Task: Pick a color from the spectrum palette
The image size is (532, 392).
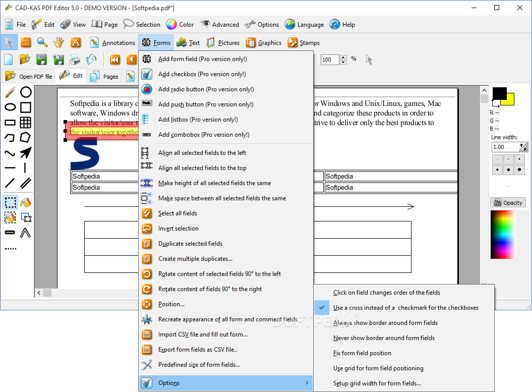Action: [x=503, y=235]
